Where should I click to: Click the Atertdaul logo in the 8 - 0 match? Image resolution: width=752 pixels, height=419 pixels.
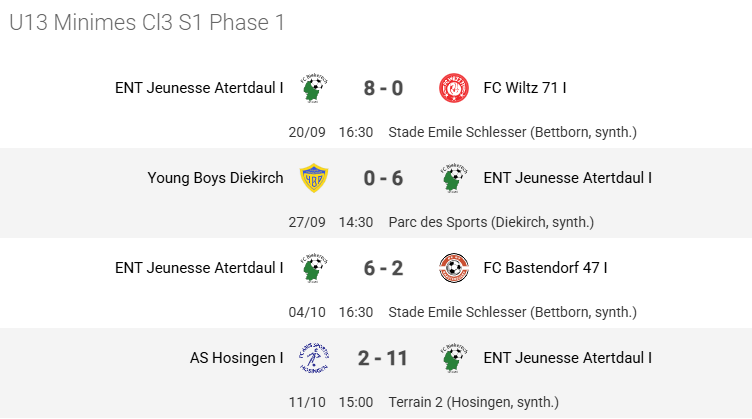tap(314, 89)
